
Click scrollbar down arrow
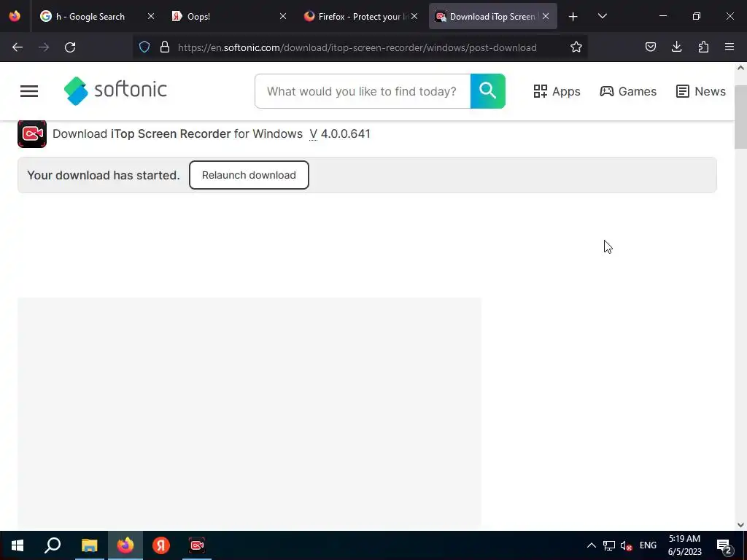(x=740, y=525)
